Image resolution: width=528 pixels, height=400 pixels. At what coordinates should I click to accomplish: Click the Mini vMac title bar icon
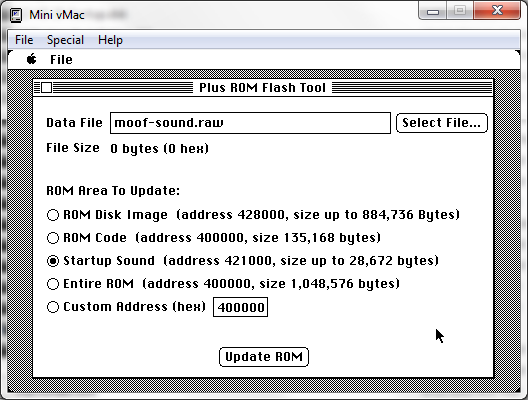click(x=15, y=15)
